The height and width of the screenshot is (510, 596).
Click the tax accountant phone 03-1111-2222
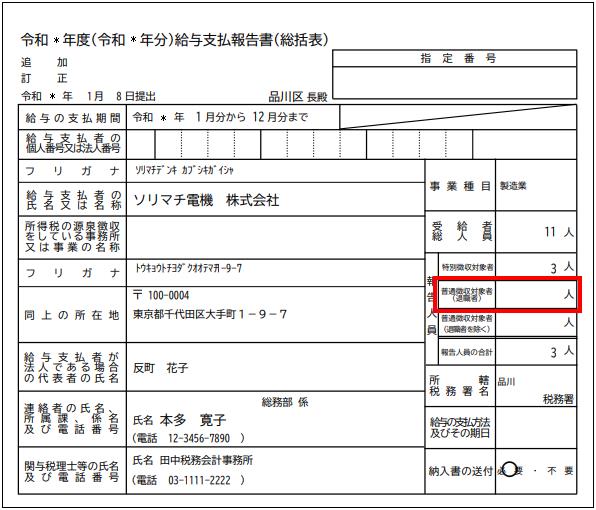pyautogui.click(x=199, y=480)
